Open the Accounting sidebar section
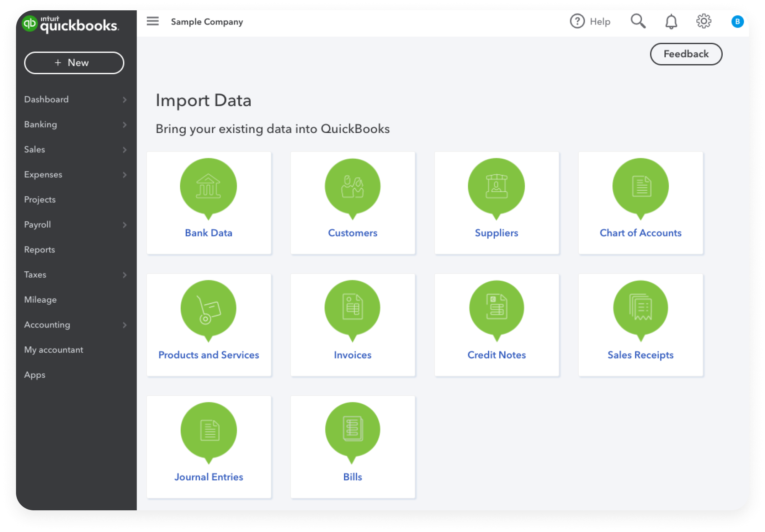Viewport: 765px width, 532px height. (47, 324)
